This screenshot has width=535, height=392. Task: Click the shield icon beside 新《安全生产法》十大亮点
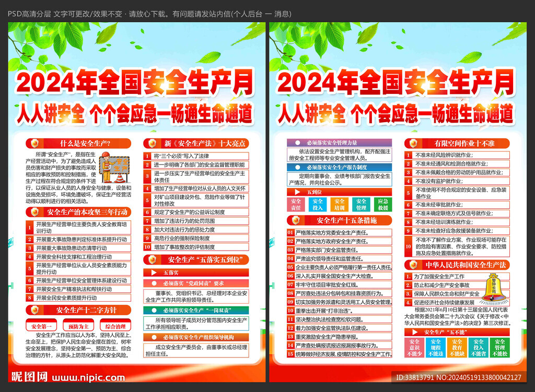tap(153, 144)
